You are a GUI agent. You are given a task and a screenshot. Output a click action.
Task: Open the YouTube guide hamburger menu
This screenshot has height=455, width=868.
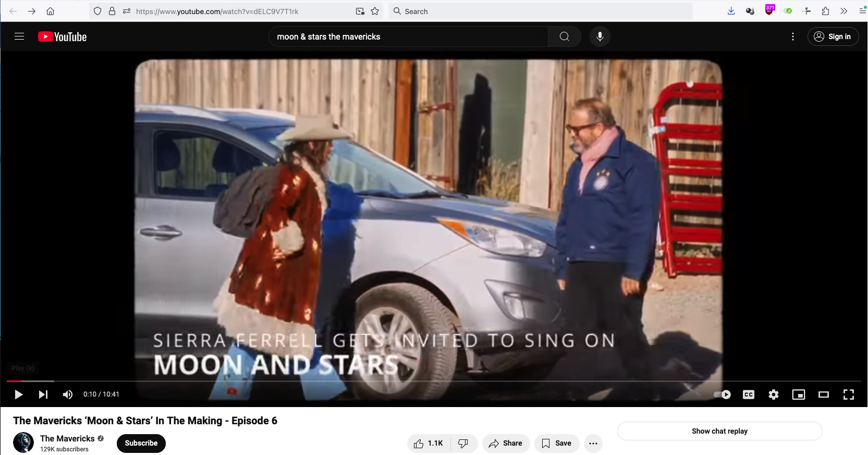(19, 36)
